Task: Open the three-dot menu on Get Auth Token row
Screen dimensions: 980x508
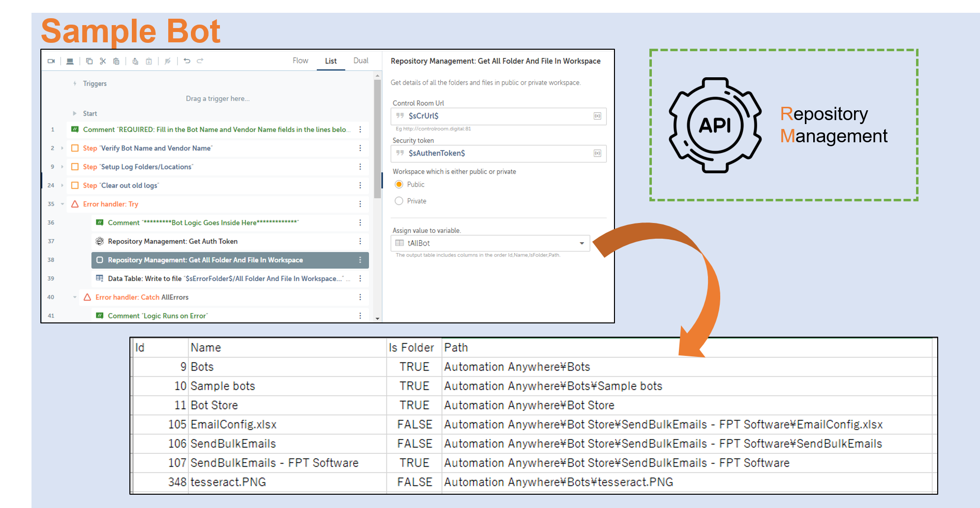Action: click(360, 241)
